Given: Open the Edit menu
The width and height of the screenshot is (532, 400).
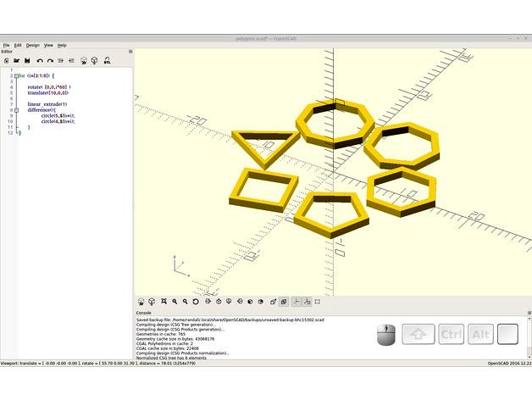Looking at the screenshot, I should click(x=18, y=45).
